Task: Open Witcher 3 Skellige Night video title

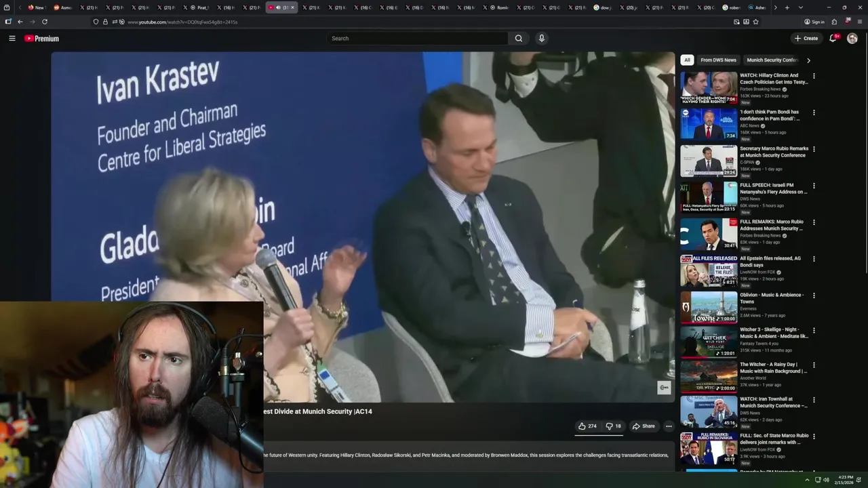Action: click(x=774, y=333)
